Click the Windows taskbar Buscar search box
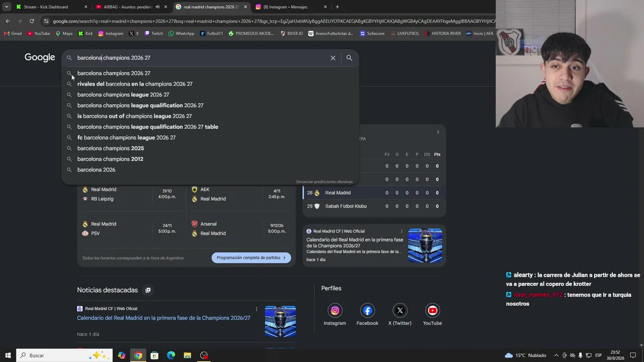This screenshot has height=362, width=644. coord(64,355)
